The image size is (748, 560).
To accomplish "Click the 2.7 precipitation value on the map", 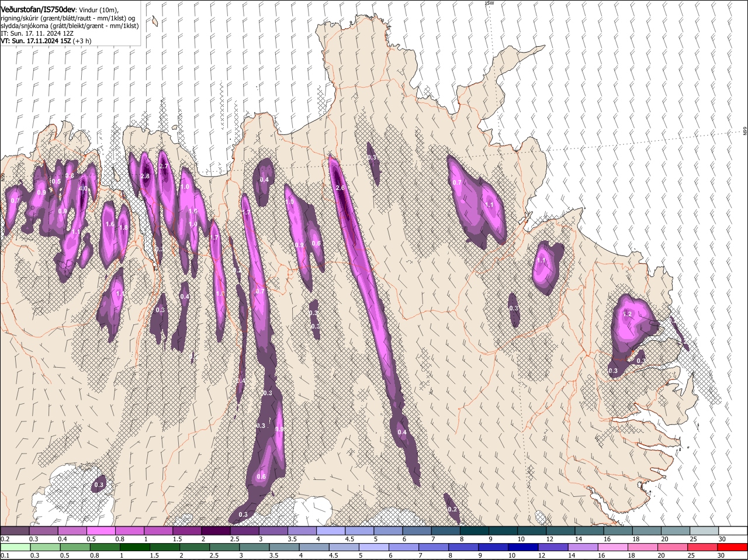I will click(x=164, y=167).
